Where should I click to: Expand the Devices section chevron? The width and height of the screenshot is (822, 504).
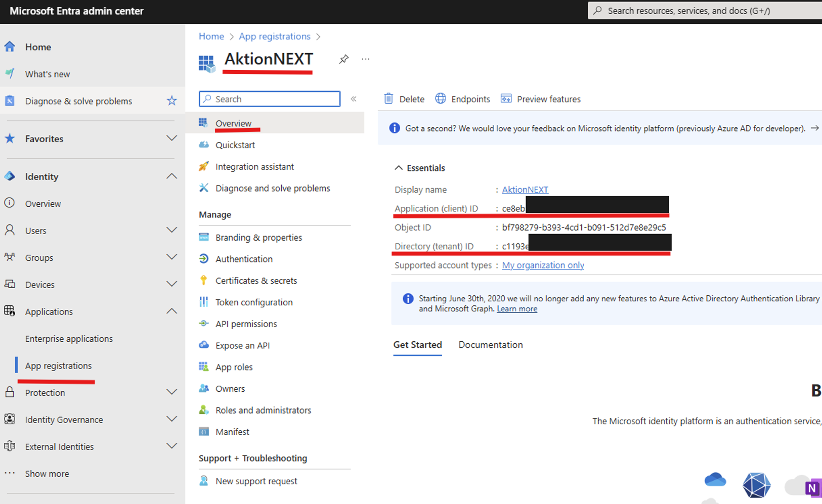coord(172,284)
